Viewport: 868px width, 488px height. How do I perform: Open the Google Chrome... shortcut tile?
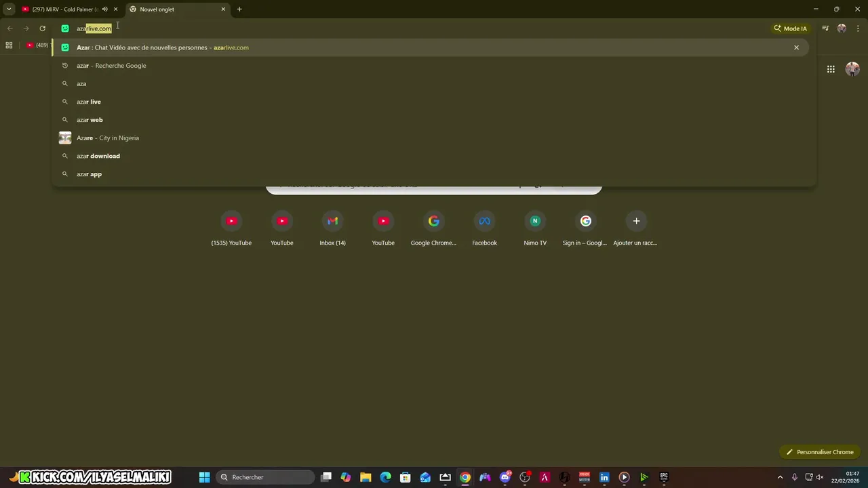pyautogui.click(x=433, y=229)
